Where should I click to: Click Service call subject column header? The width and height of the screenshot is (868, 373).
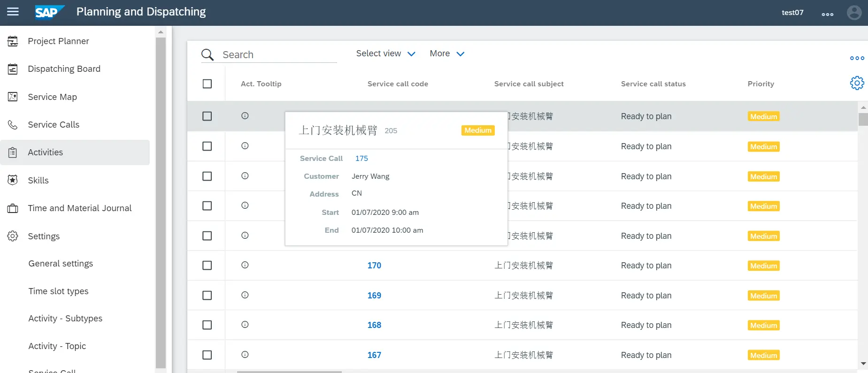click(x=529, y=84)
